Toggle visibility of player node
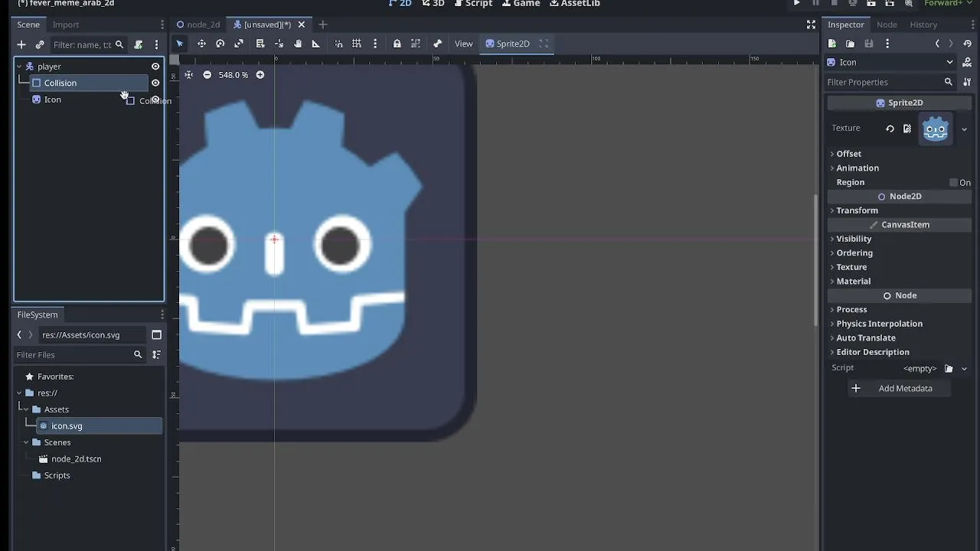The width and height of the screenshot is (980, 551). click(155, 67)
